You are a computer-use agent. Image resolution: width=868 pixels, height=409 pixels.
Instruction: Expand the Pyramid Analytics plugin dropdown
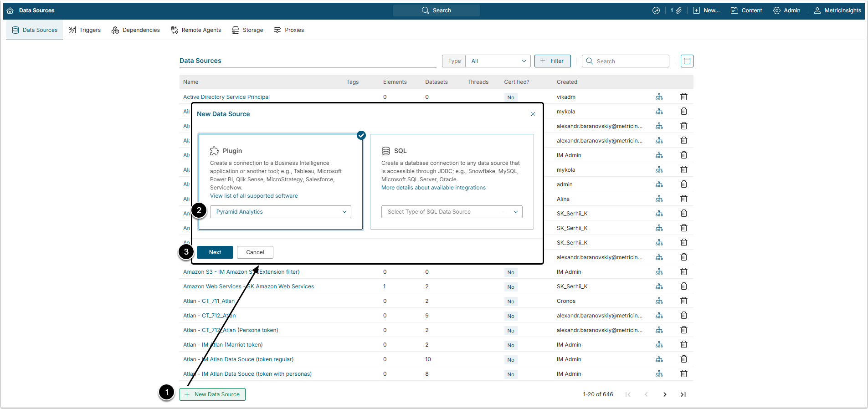(280, 212)
